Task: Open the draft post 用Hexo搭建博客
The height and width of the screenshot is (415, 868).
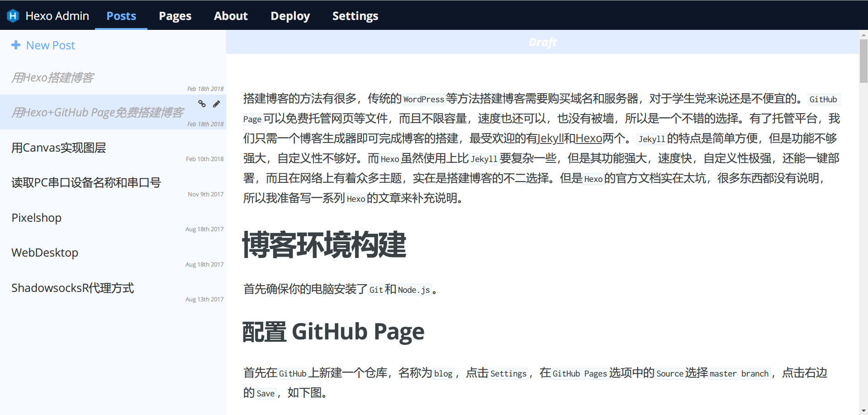Action: click(x=52, y=77)
